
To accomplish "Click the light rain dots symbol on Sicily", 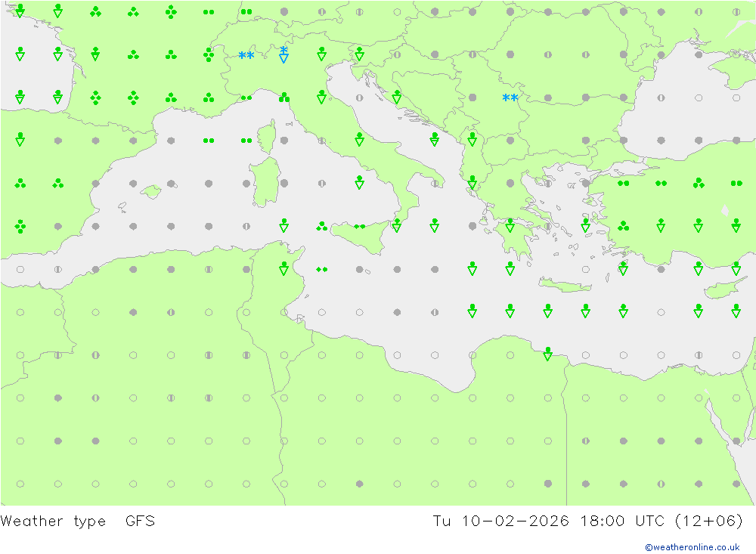I will tap(360, 227).
